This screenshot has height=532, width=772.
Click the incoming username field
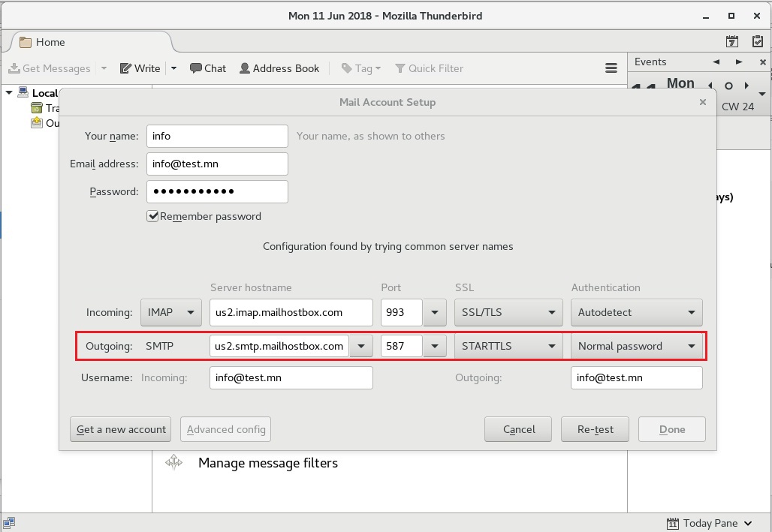click(291, 377)
